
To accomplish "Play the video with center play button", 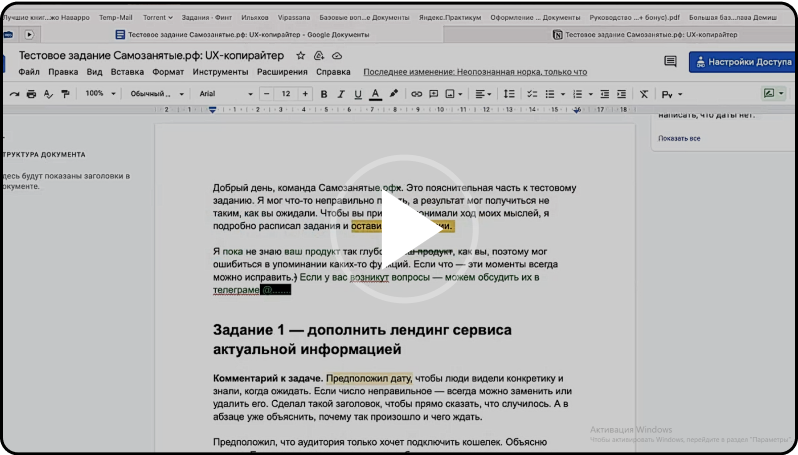I will point(405,229).
